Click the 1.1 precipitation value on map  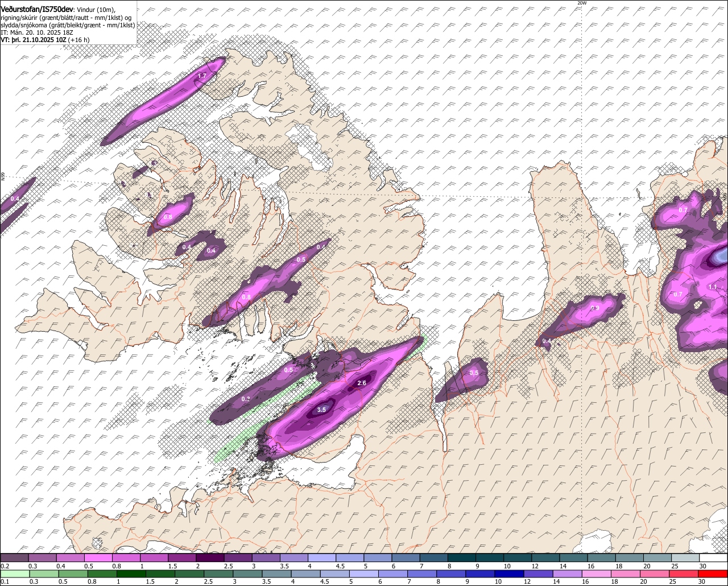point(713,287)
